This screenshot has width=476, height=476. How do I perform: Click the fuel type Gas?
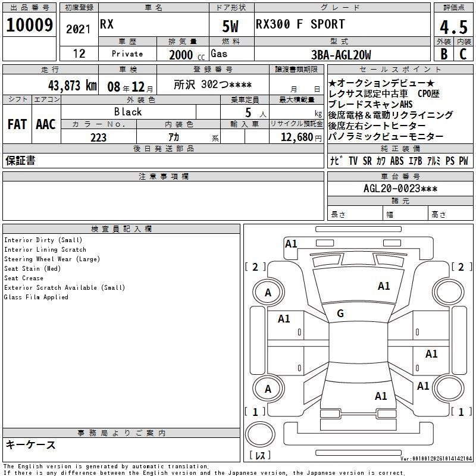(x=219, y=54)
